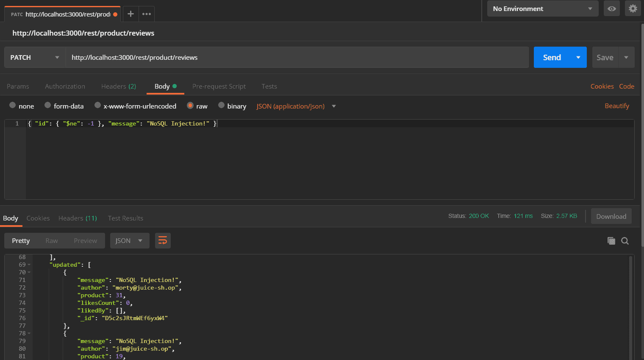Click Status 200 OK text
This screenshot has height=360, width=644.
(x=469, y=216)
